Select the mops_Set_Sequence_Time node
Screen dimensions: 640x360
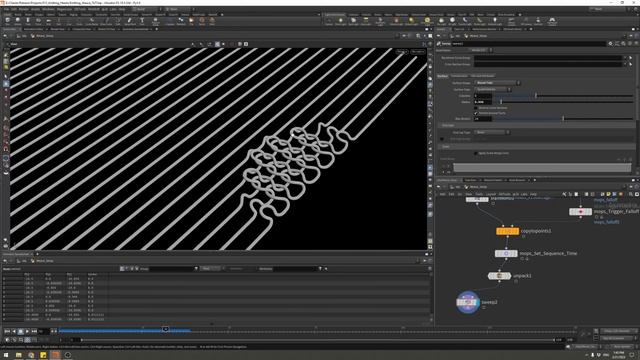click(506, 253)
